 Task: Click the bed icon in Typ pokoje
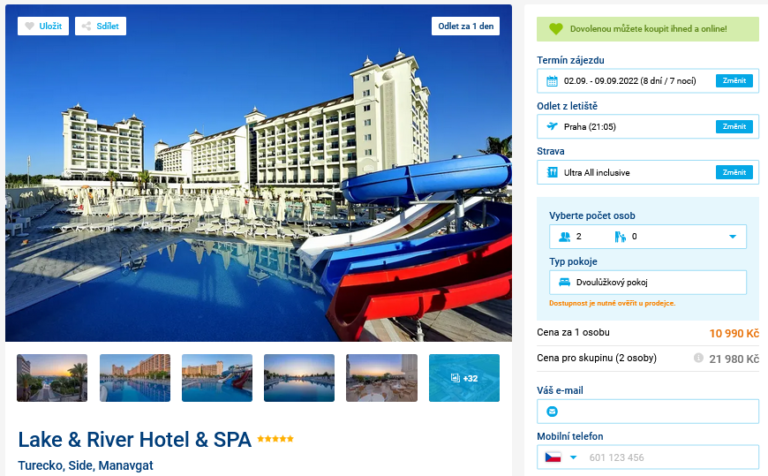[565, 282]
